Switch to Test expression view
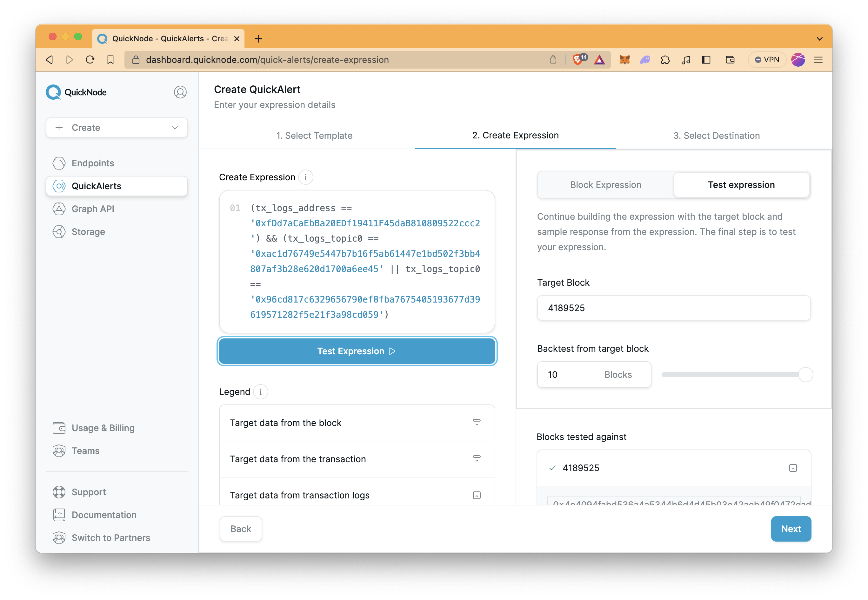 point(741,185)
